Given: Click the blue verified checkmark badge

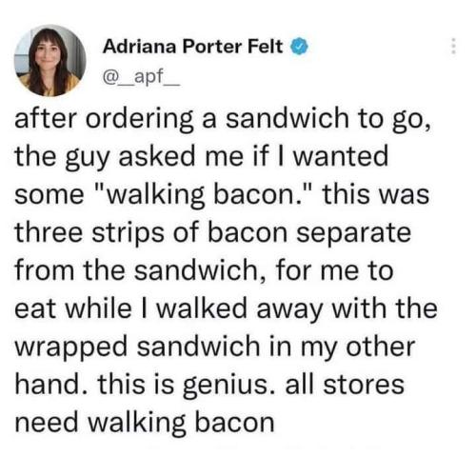Looking at the screenshot, I should pyautogui.click(x=300, y=47).
